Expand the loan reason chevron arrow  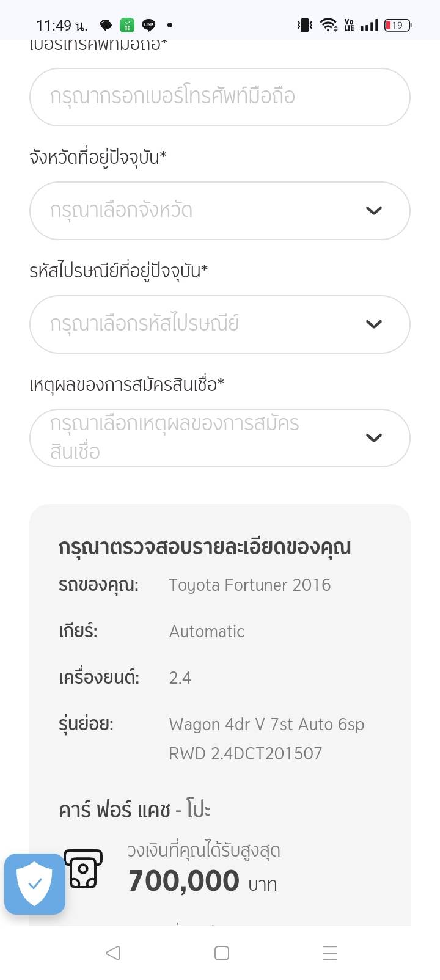(373, 438)
